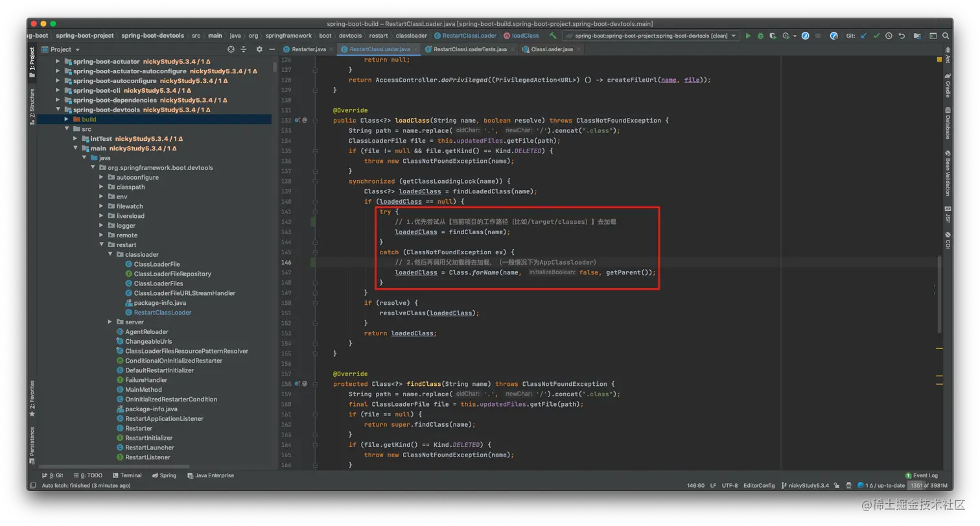Open Bean Validation tool window
This screenshot has height=526, width=980.
(x=948, y=173)
